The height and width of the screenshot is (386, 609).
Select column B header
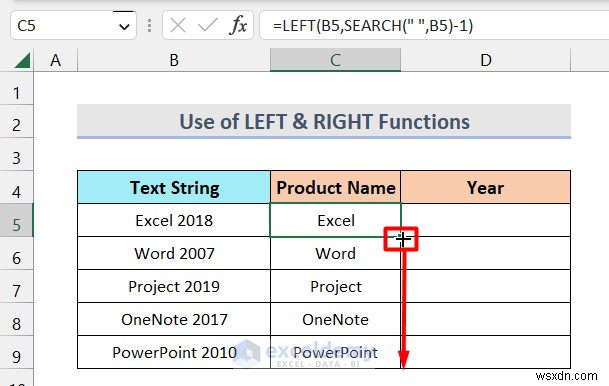coord(174,60)
